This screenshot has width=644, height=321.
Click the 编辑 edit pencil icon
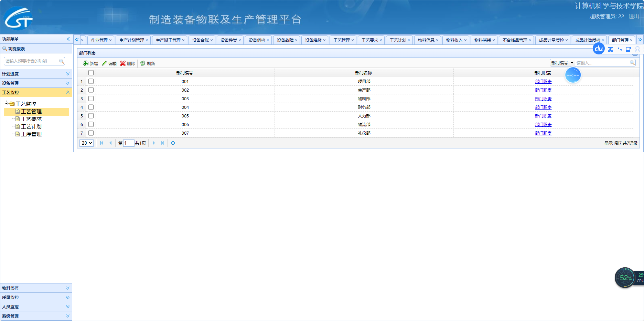(104, 63)
